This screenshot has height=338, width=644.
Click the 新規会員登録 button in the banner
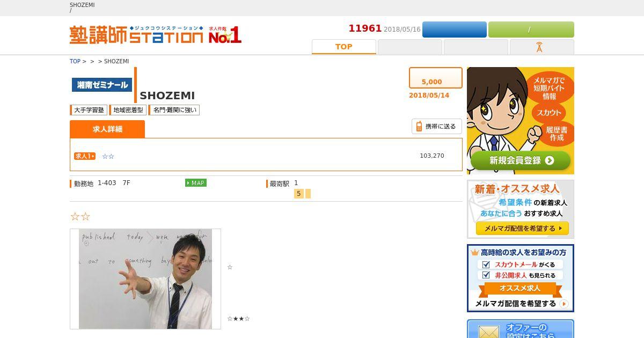[x=521, y=160]
